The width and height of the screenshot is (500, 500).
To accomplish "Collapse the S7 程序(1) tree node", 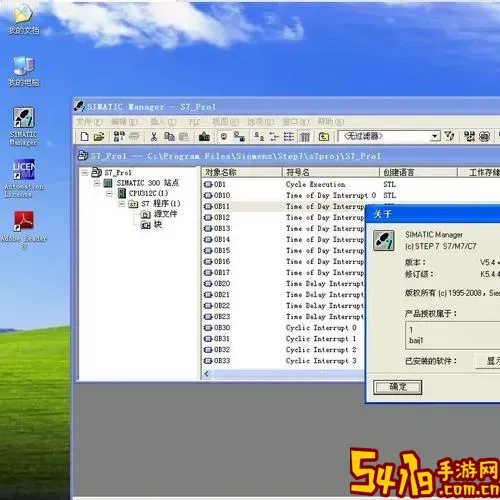I will [x=122, y=204].
